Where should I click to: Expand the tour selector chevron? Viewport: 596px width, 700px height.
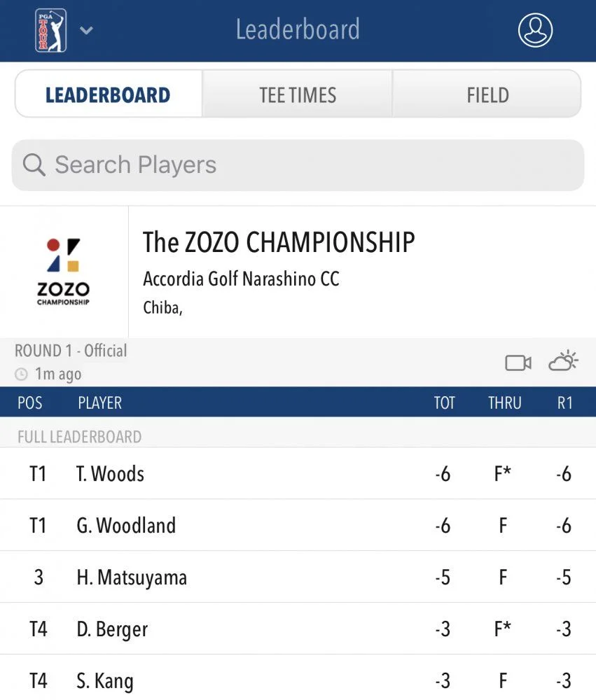[x=86, y=30]
